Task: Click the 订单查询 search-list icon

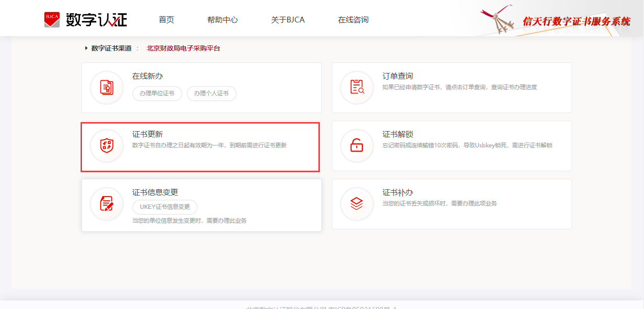Action: (x=357, y=87)
